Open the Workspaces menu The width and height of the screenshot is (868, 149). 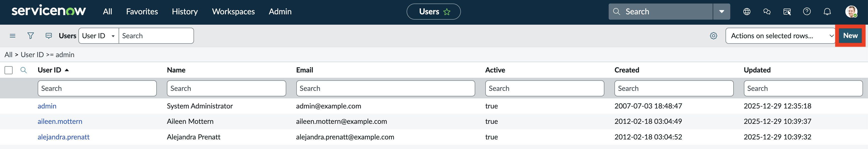coord(233,12)
